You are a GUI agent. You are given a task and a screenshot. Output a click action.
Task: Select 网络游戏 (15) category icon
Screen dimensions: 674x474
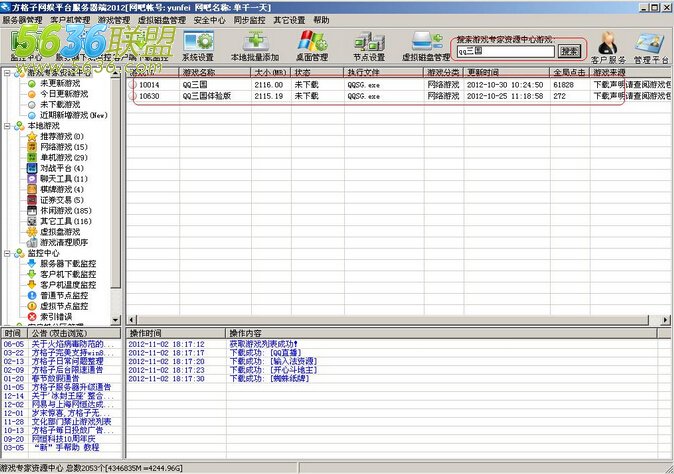32,147
